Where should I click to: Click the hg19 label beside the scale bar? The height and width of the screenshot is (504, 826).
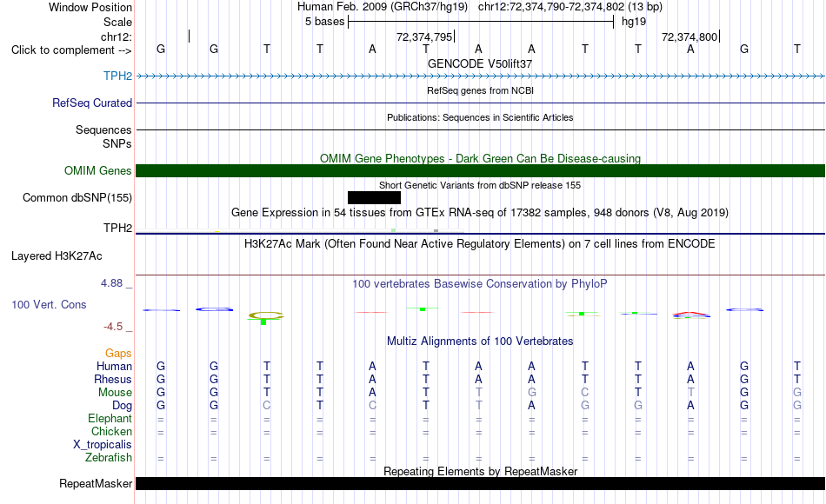click(634, 22)
